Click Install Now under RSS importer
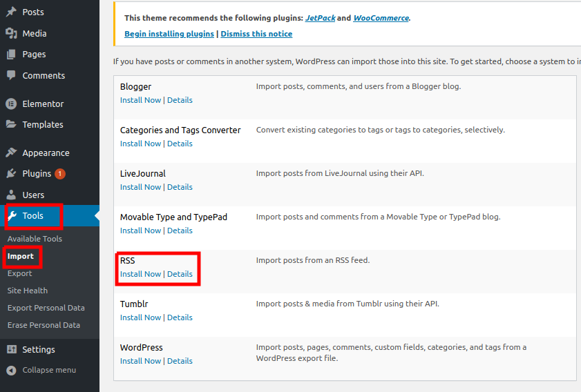This screenshot has height=392, width=581. [x=140, y=275]
